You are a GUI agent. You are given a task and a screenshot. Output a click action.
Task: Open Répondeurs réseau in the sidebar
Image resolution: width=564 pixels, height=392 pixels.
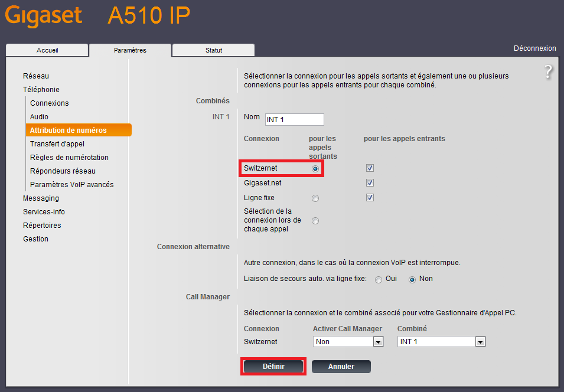63,171
